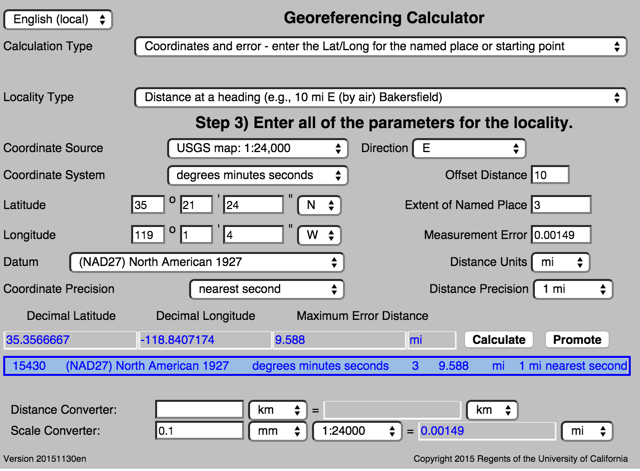Expand the Calculation Type dropdown
The image size is (640, 471).
pos(380,46)
